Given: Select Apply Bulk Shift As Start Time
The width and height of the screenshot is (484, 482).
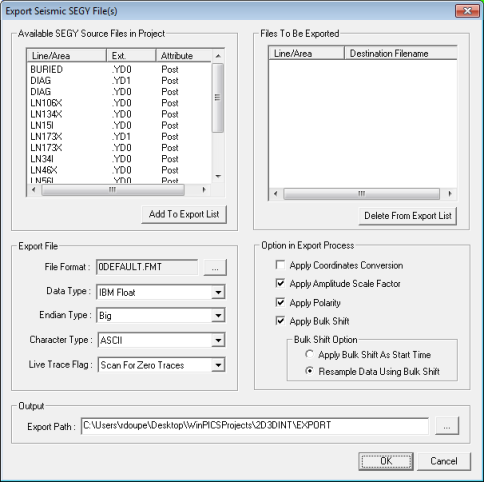Looking at the screenshot, I should 309,354.
